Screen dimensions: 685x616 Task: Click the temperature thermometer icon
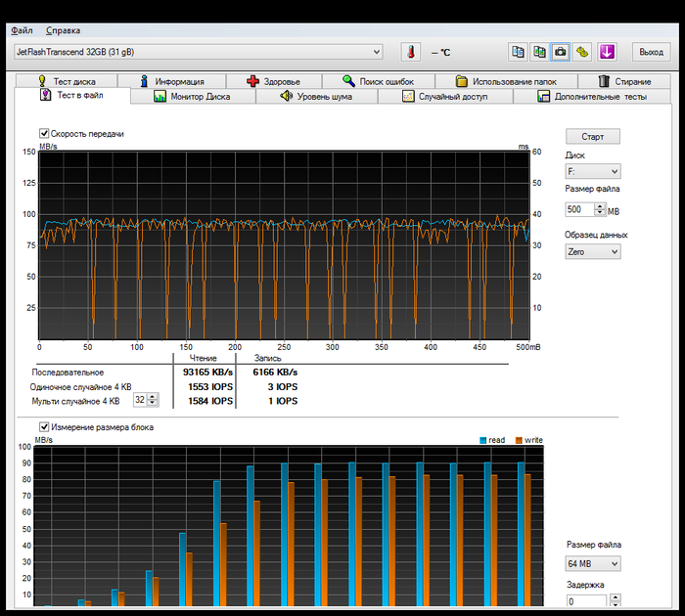[411, 52]
